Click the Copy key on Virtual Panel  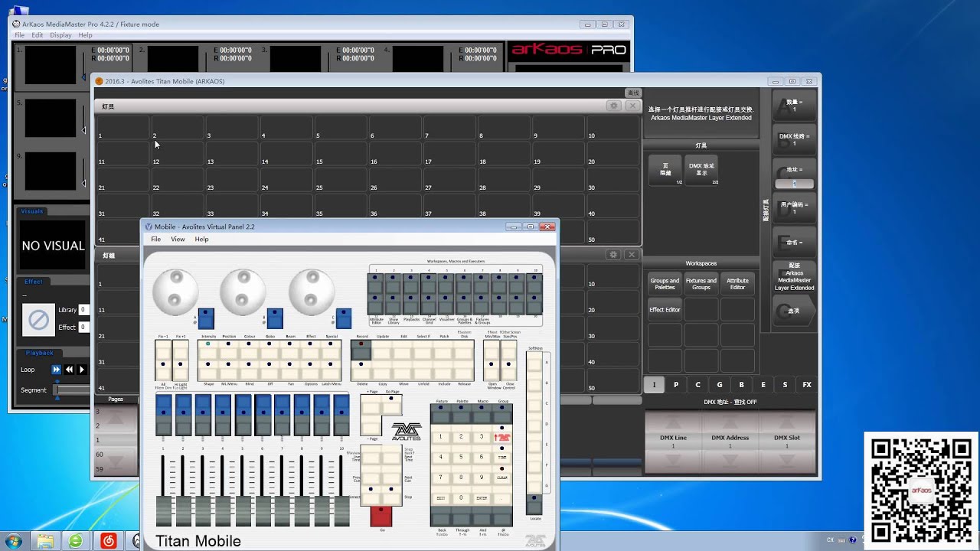[383, 370]
